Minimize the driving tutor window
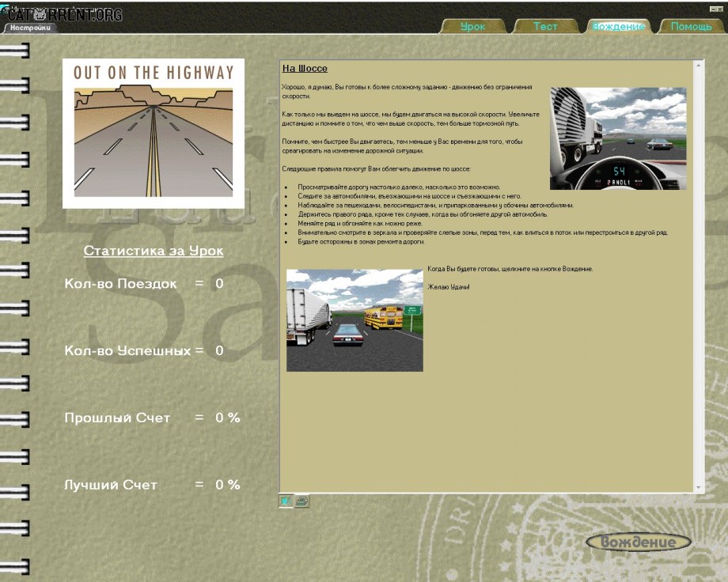This screenshot has width=728, height=582. point(714,9)
